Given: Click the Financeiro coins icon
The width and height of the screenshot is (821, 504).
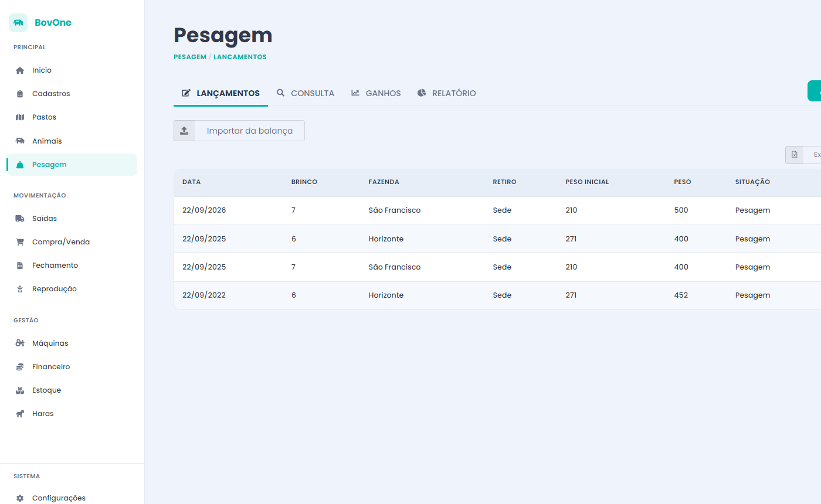Looking at the screenshot, I should pos(20,367).
